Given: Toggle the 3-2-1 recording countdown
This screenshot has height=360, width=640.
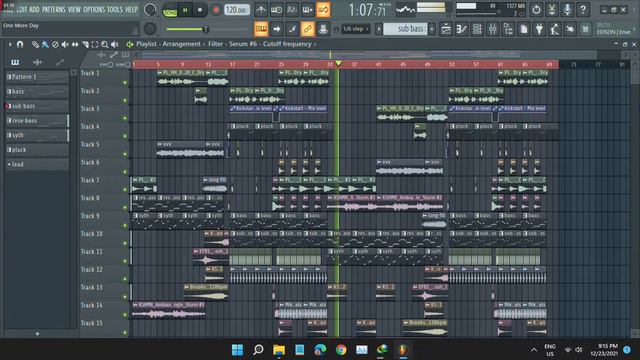Looking at the screenshot, I should (x=291, y=10).
